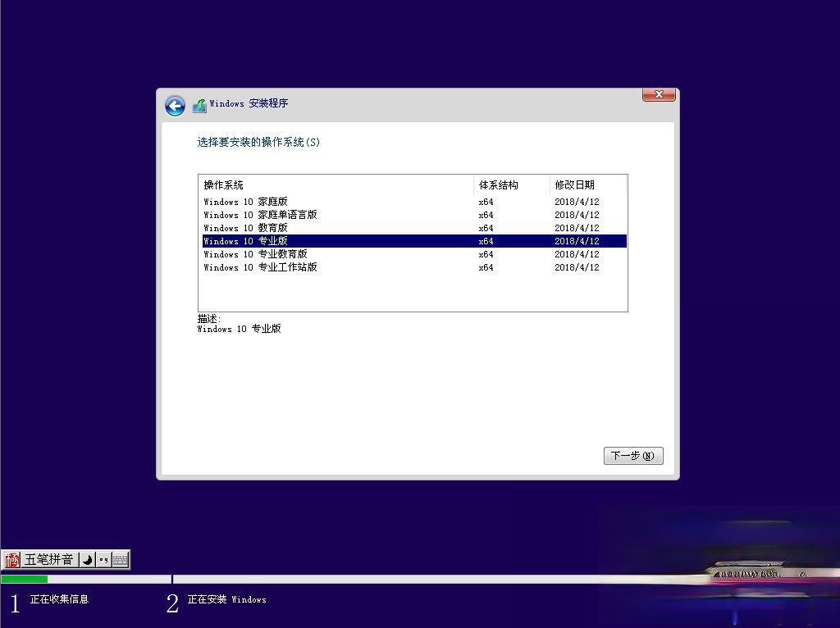
Task: Click the 五笔拼音 input method name button
Action: (49, 559)
